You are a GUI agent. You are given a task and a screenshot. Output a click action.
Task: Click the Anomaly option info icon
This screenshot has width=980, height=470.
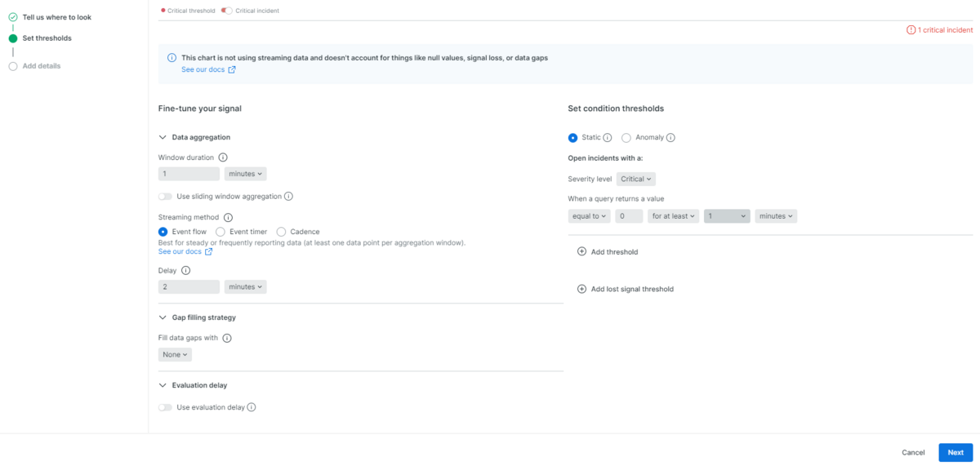[670, 138]
